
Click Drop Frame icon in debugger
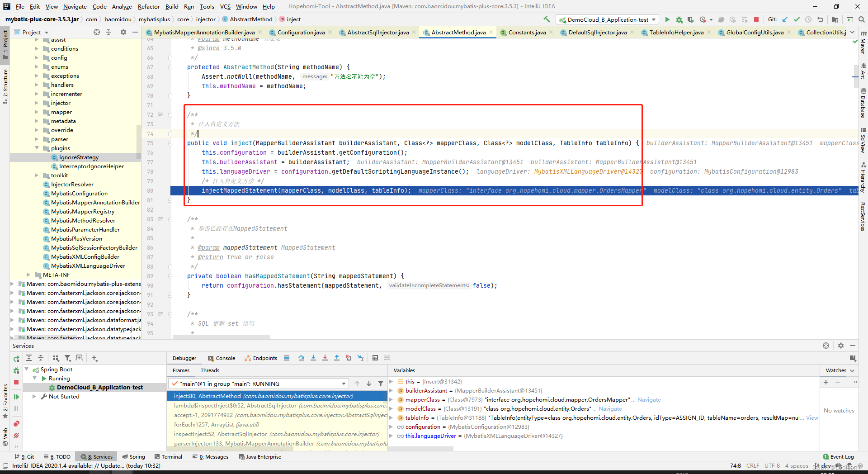[349, 358]
